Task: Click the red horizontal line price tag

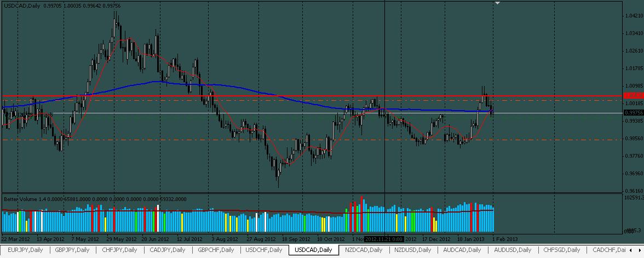Action: coord(633,95)
